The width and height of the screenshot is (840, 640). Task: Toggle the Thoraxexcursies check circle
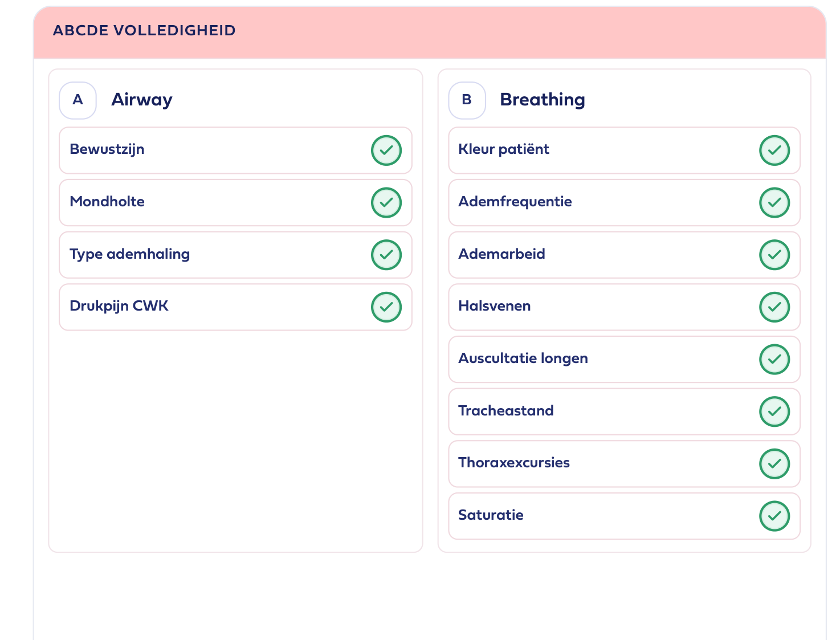(774, 464)
